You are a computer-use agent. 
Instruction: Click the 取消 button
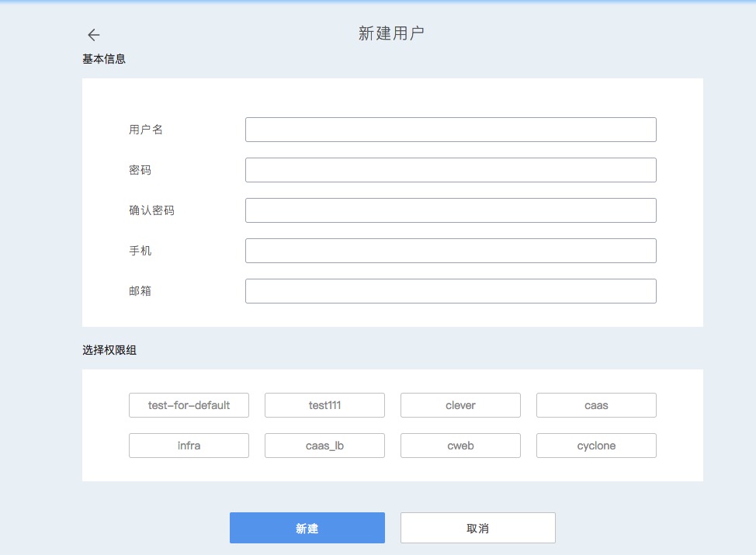point(477,528)
